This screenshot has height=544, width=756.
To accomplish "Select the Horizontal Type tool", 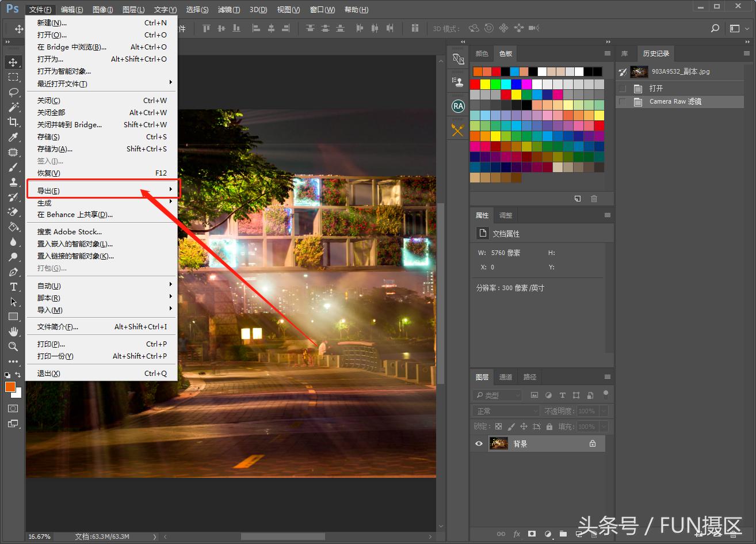I will (x=13, y=287).
